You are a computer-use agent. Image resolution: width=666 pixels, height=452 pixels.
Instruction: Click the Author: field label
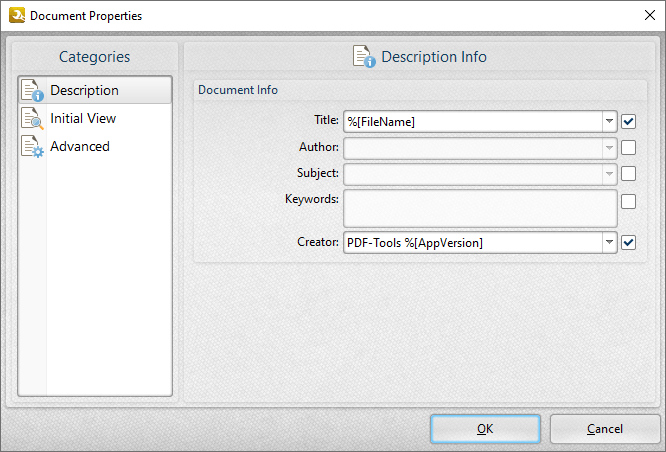click(x=319, y=147)
